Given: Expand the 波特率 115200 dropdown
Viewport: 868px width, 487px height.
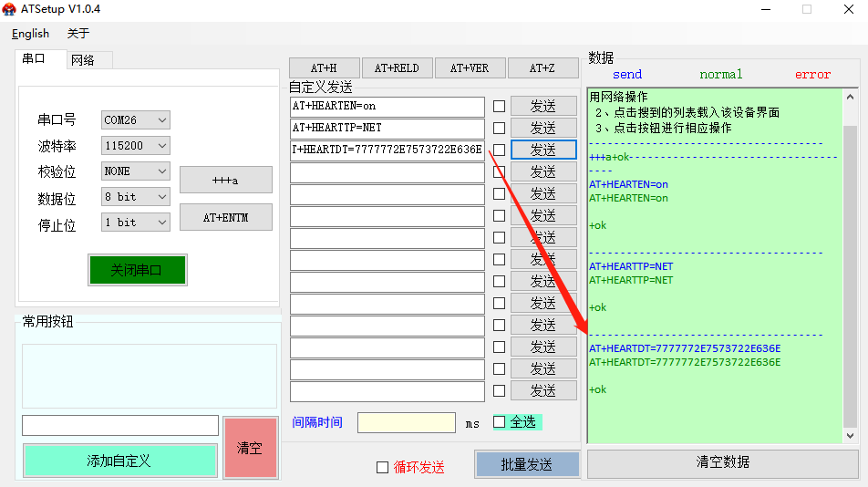Looking at the screenshot, I should click(x=136, y=146).
